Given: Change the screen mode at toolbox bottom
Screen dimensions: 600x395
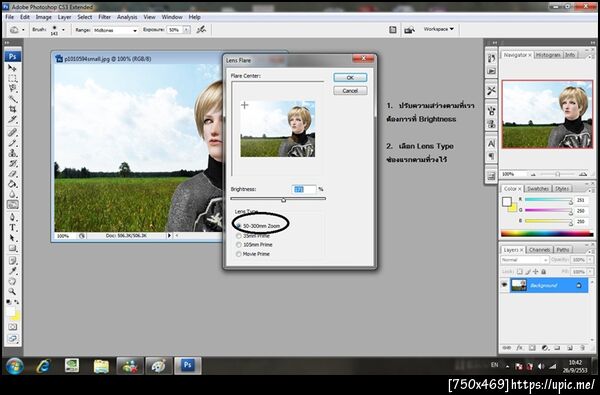Looking at the screenshot, I should pyautogui.click(x=12, y=339).
